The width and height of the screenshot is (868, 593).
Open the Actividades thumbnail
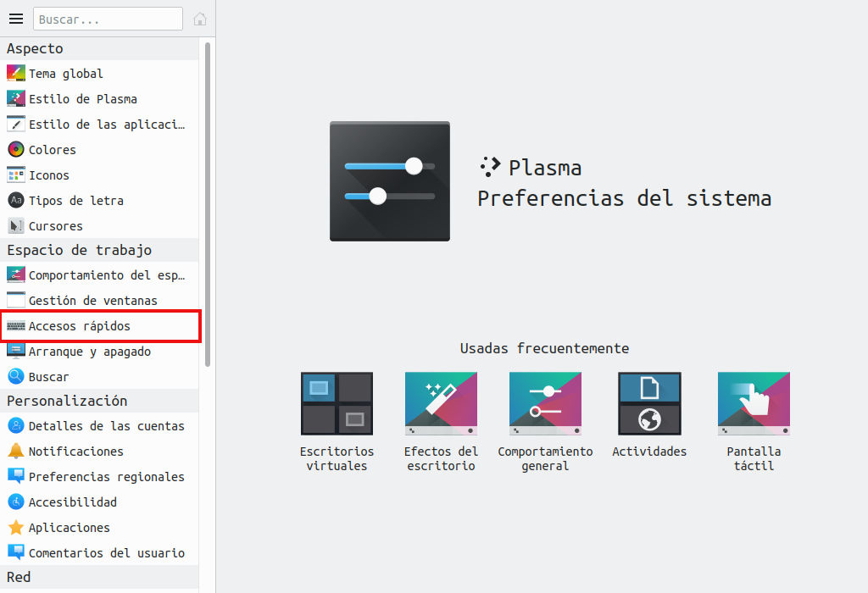pos(649,403)
